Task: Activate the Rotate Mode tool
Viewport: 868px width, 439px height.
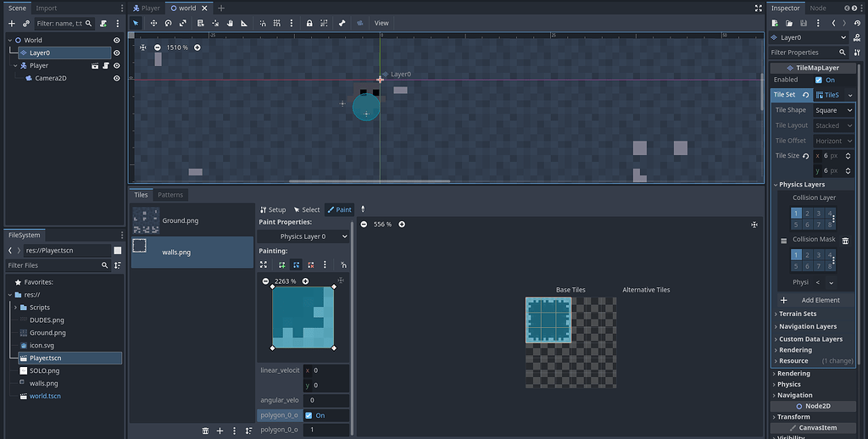Action: (x=169, y=23)
